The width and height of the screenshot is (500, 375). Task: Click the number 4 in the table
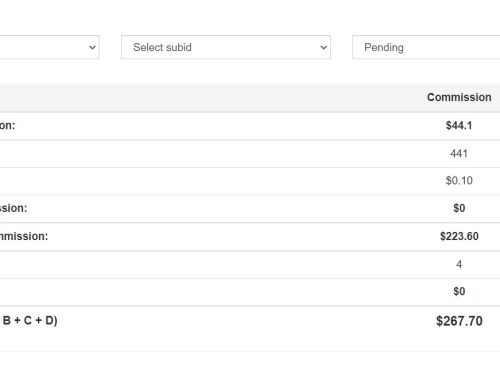click(x=459, y=264)
